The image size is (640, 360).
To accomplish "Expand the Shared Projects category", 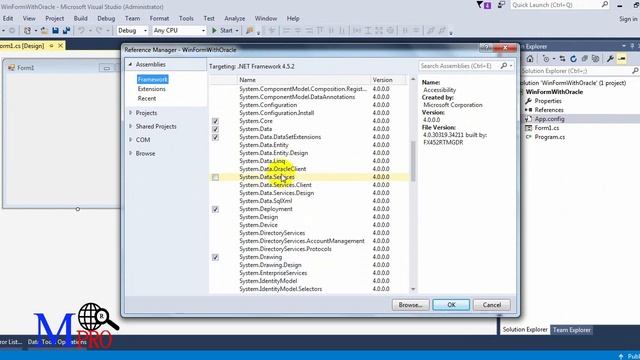I will (131, 127).
